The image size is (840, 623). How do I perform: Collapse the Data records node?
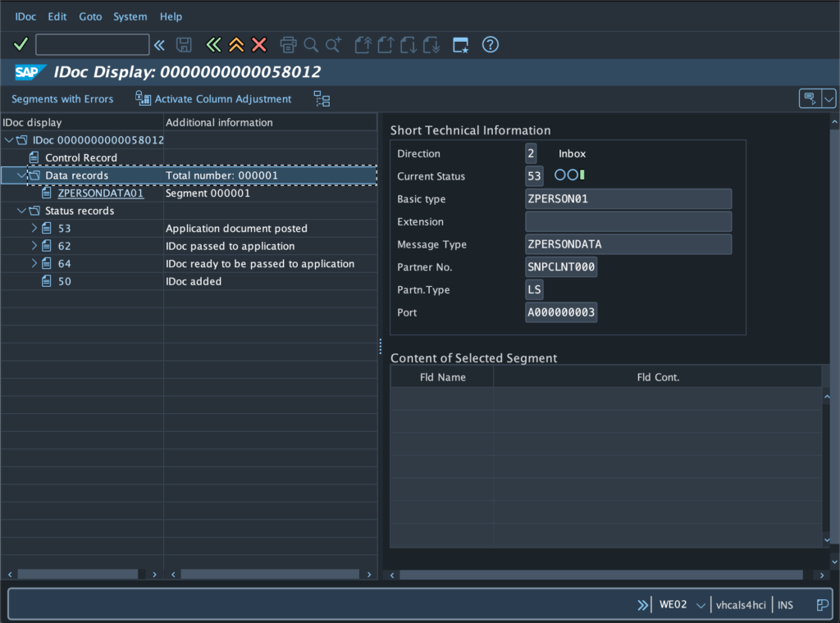click(21, 175)
